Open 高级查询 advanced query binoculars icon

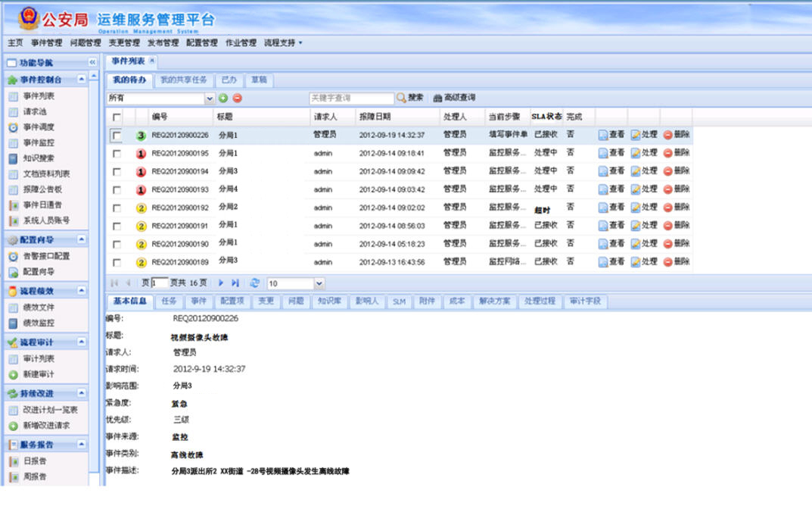[437, 98]
